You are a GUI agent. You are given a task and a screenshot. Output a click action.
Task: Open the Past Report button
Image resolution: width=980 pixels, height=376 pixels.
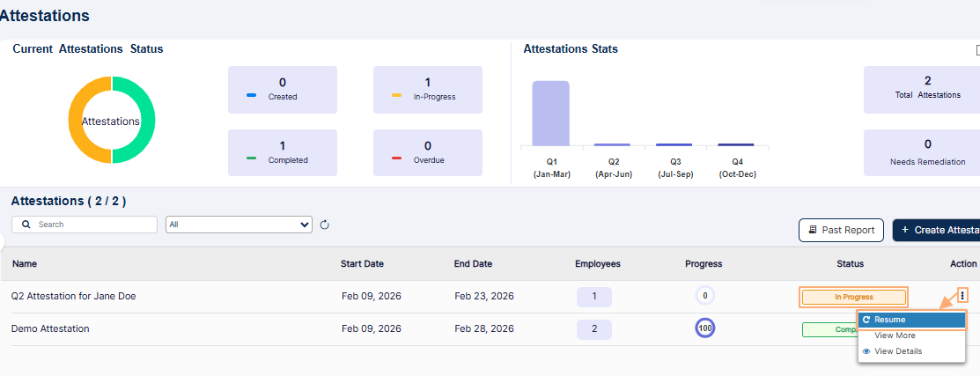point(841,230)
